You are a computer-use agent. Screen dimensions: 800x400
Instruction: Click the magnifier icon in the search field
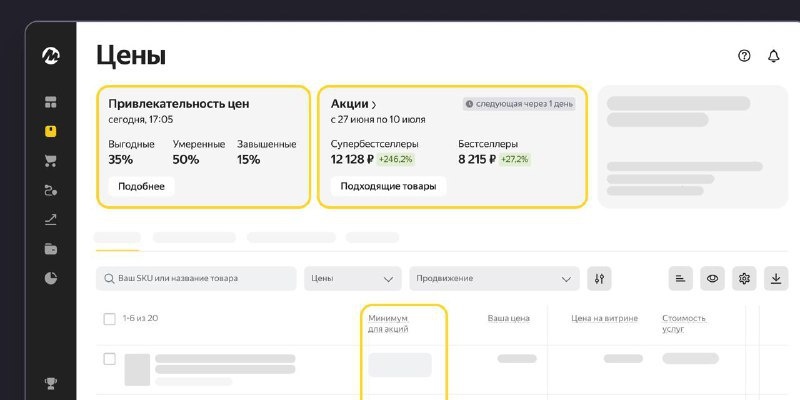click(109, 279)
